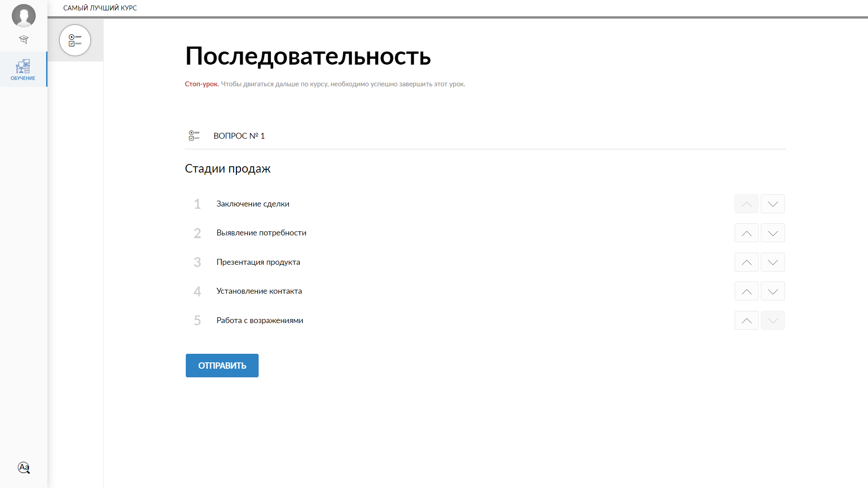Click the САМЫЙ ЛУЧШИЙ КУРС course title
Viewport: 868px width, 488px height.
pyautogui.click(x=100, y=8)
